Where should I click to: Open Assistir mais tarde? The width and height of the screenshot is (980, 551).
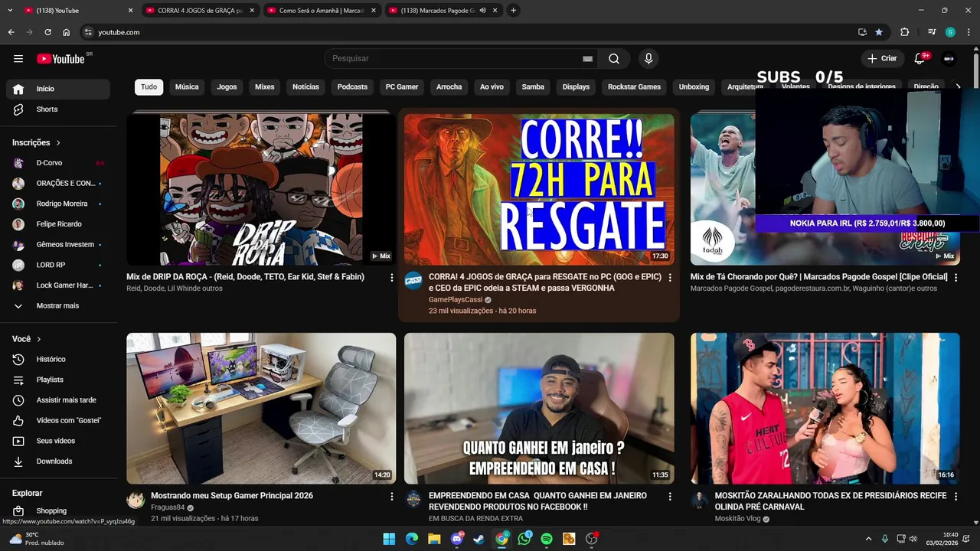coord(58,400)
